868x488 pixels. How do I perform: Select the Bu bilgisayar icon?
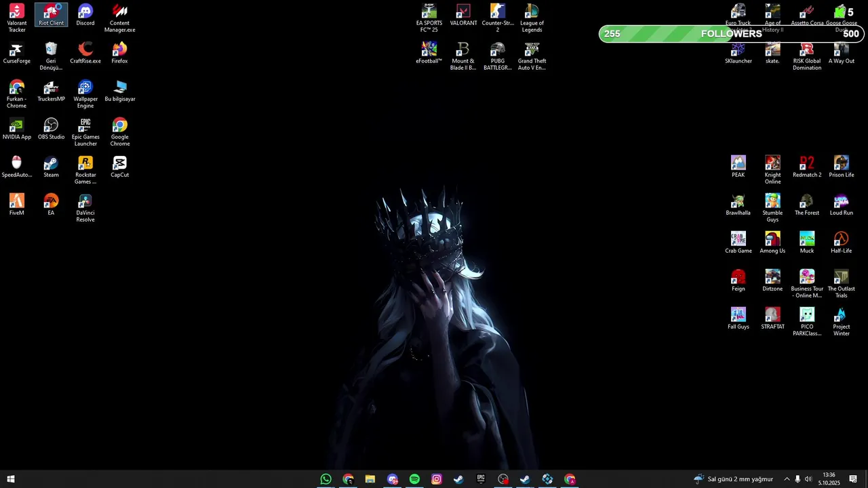[120, 91]
